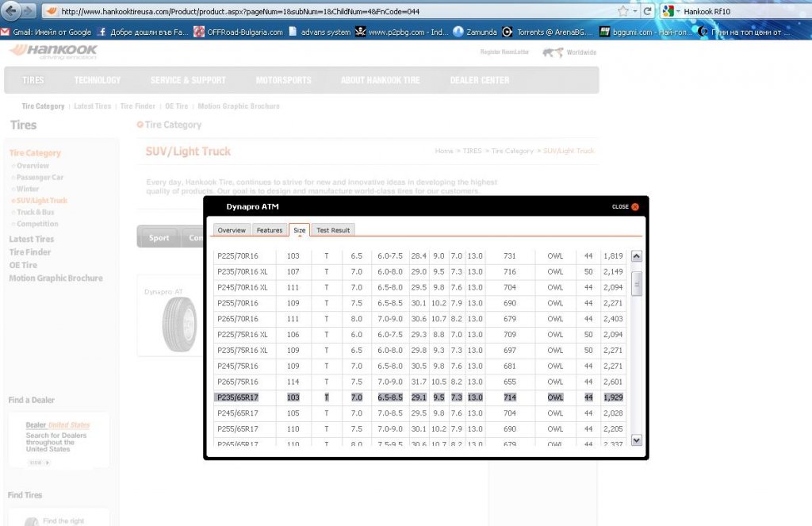Open OE Tire in sub navigation
This screenshot has width=812, height=526.
tap(176, 106)
